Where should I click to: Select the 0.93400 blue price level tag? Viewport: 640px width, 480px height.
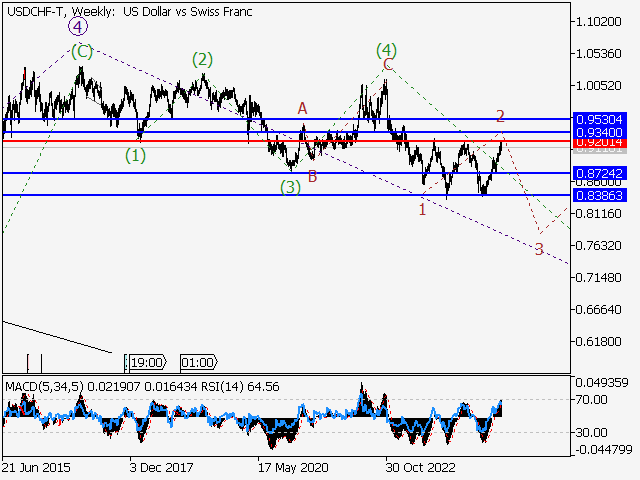pos(599,132)
